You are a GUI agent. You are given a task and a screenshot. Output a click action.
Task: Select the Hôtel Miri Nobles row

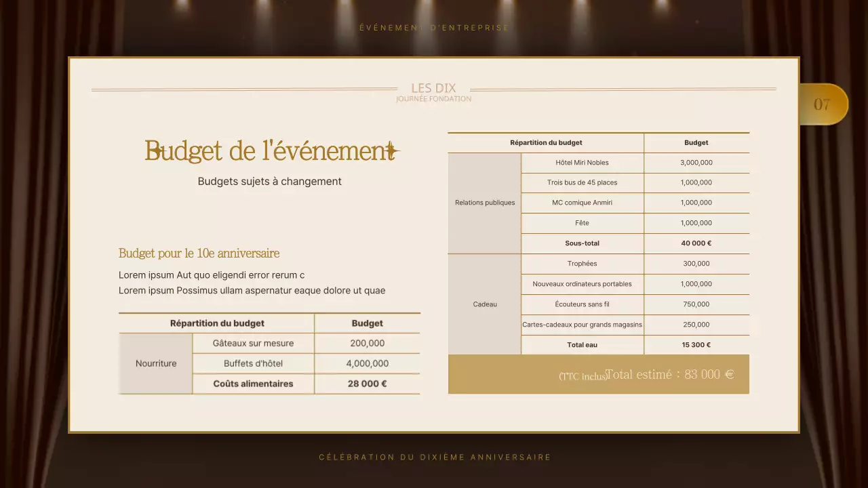point(582,163)
